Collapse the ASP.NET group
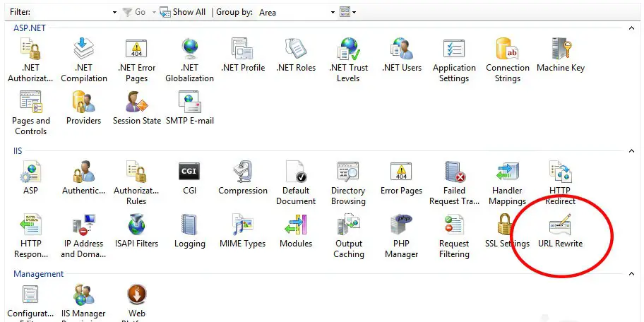 pos(631,28)
